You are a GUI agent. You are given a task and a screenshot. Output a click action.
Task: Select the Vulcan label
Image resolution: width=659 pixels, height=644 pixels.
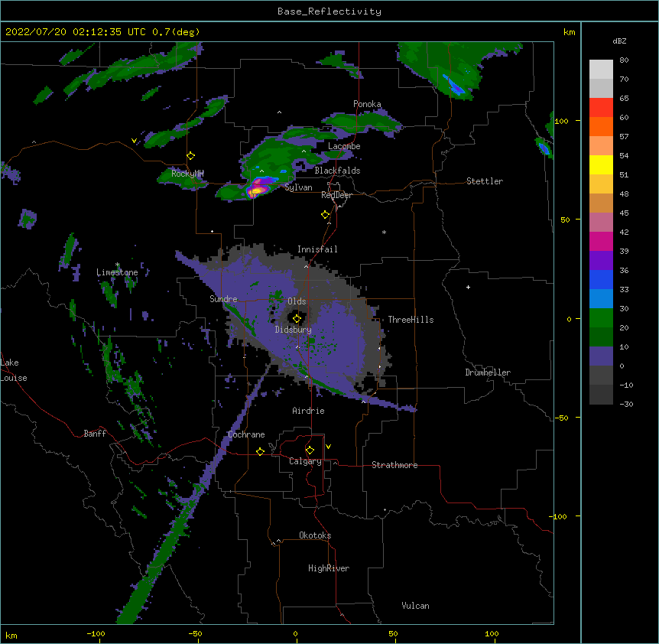[x=415, y=606]
